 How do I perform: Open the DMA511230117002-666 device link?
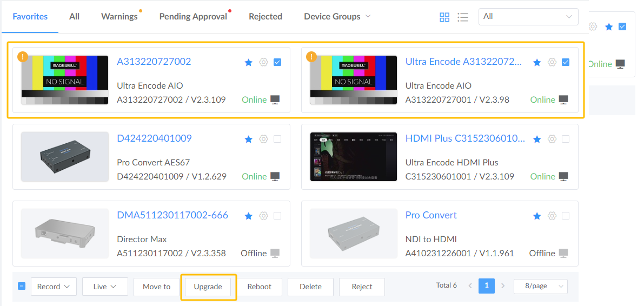pyautogui.click(x=172, y=215)
